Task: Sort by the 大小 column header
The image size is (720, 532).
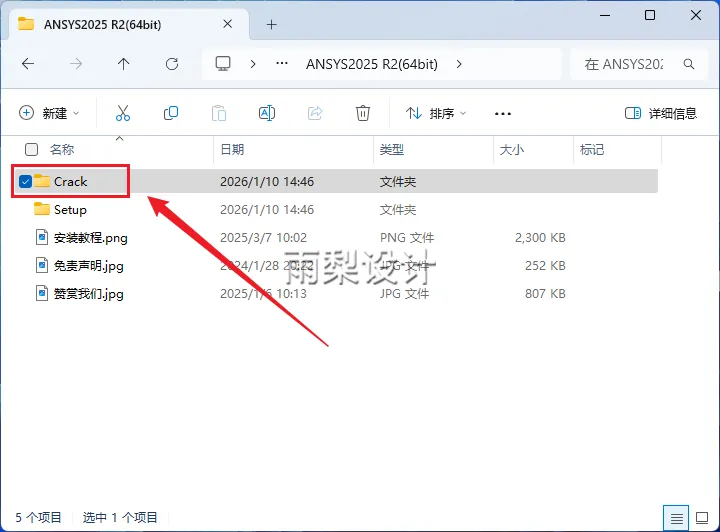Action: tap(512, 149)
